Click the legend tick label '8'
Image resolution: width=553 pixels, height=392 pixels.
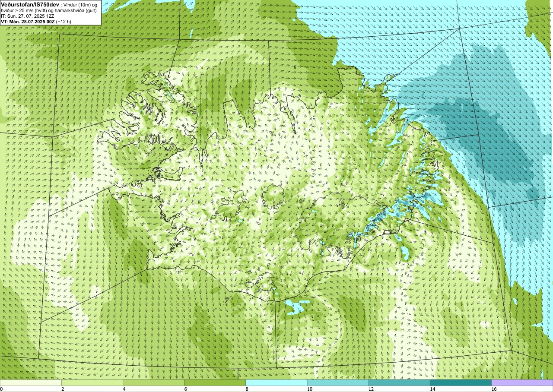[x=247, y=389]
